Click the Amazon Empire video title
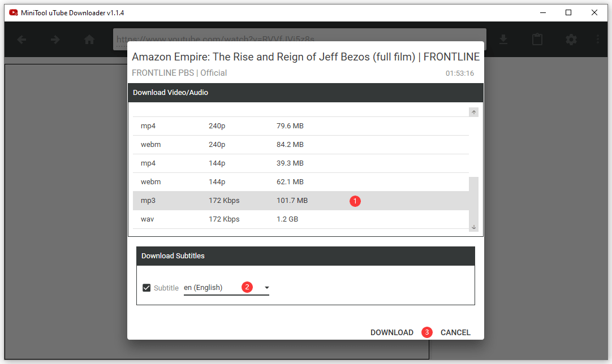Viewport: 612px width, 364px height. [305, 57]
